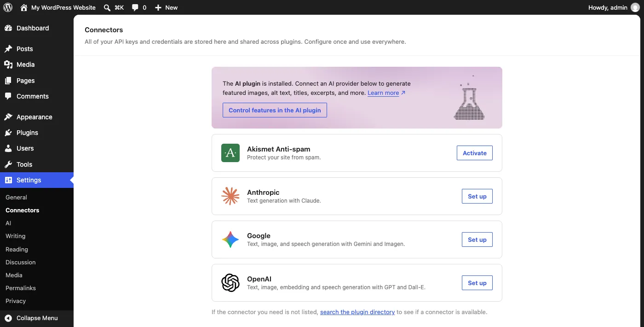Open the New content menu

pyautogui.click(x=166, y=7)
